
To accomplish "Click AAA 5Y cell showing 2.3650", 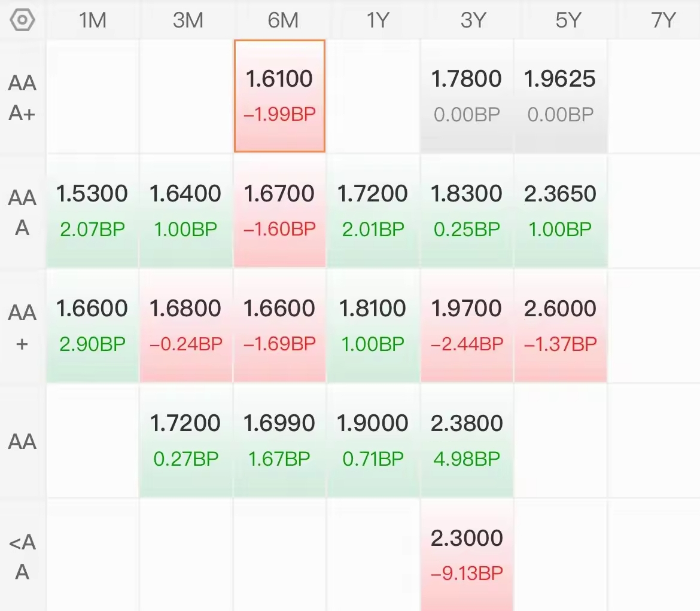I will (560, 210).
